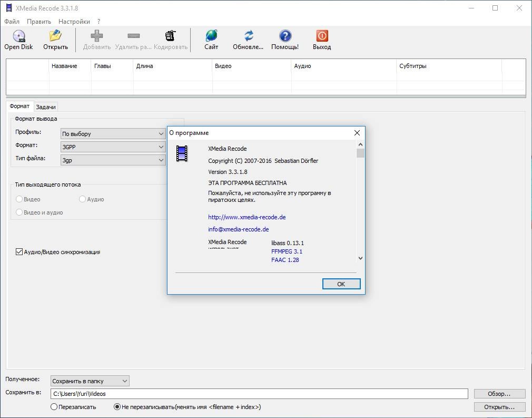The height and width of the screenshot is (418, 532).
Task: Click the ЭТА ПРОГРАММА БЕСПЛАТНА text
Action: (248, 183)
